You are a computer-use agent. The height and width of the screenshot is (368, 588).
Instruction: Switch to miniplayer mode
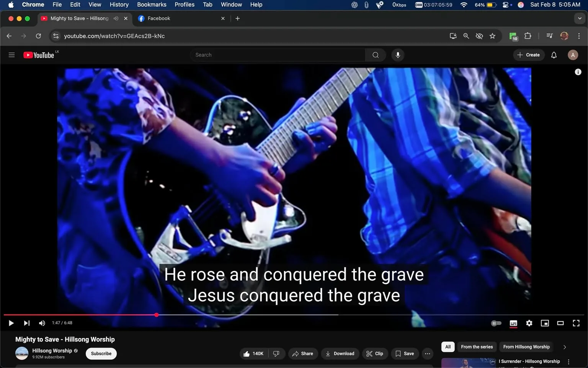coord(544,323)
